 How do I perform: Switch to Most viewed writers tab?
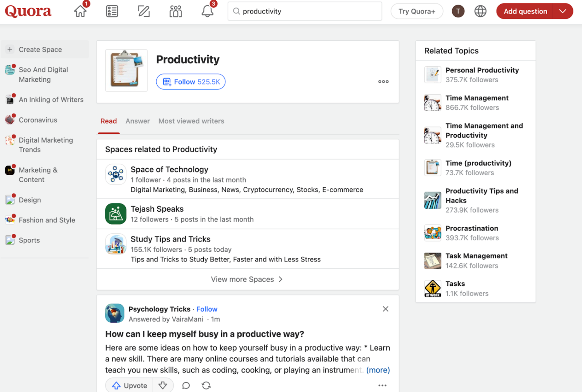coord(191,121)
